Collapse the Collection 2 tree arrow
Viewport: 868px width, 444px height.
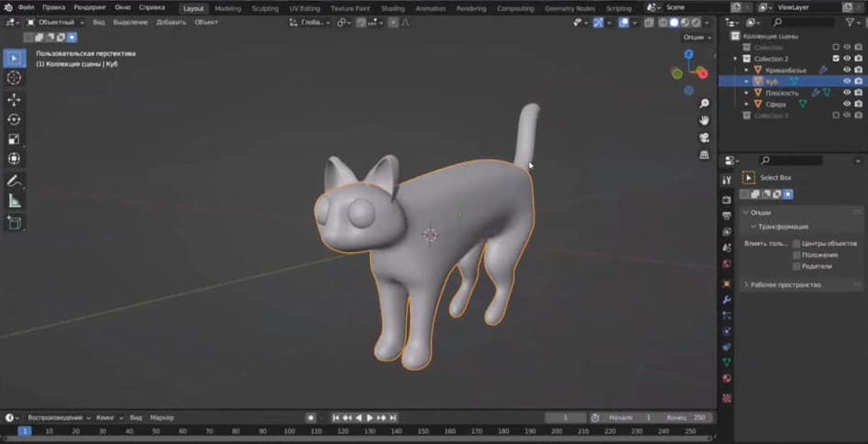pos(736,59)
